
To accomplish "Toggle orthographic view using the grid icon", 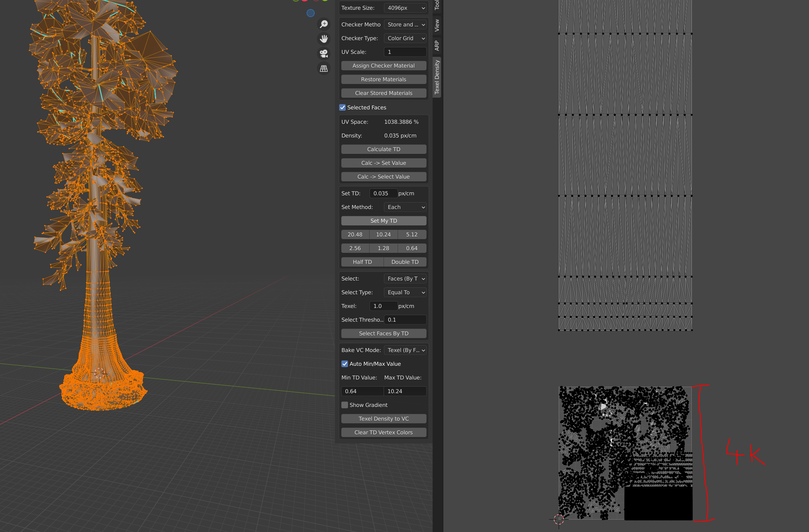I will 323,68.
